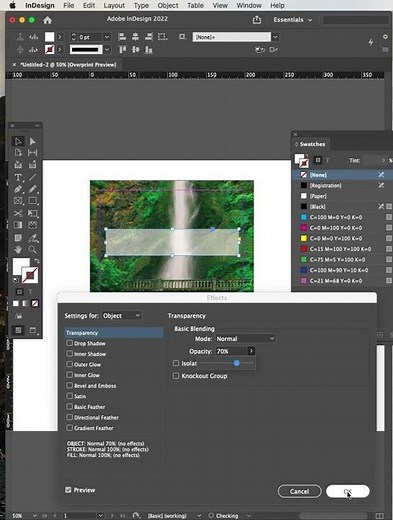Open the Essentials workspace dropdown

coord(293,20)
